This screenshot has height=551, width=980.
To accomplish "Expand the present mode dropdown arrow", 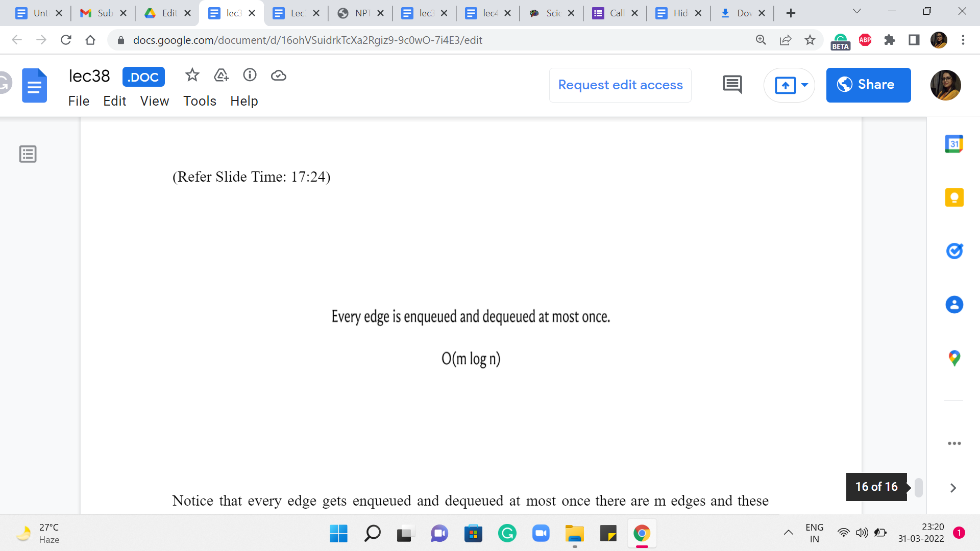I will 804,85.
